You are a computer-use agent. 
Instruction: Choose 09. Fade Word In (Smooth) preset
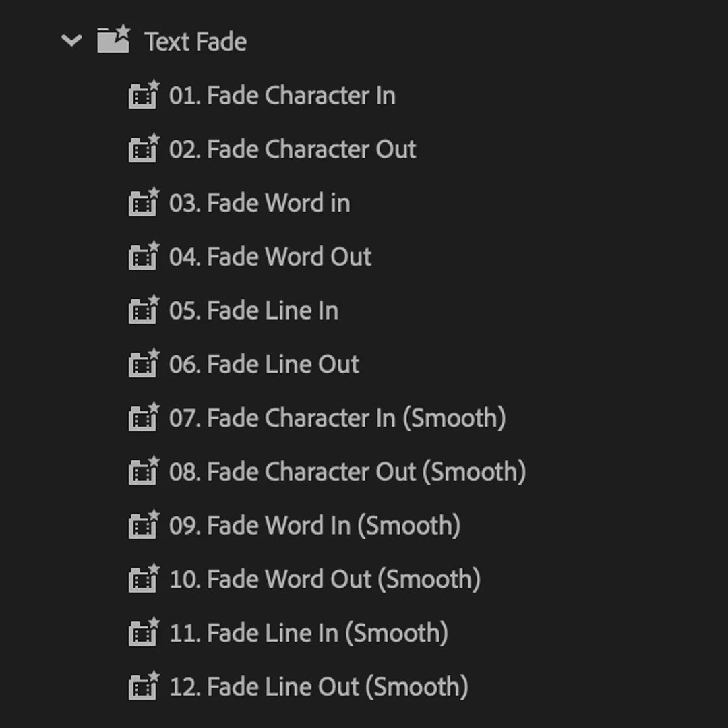point(315,525)
